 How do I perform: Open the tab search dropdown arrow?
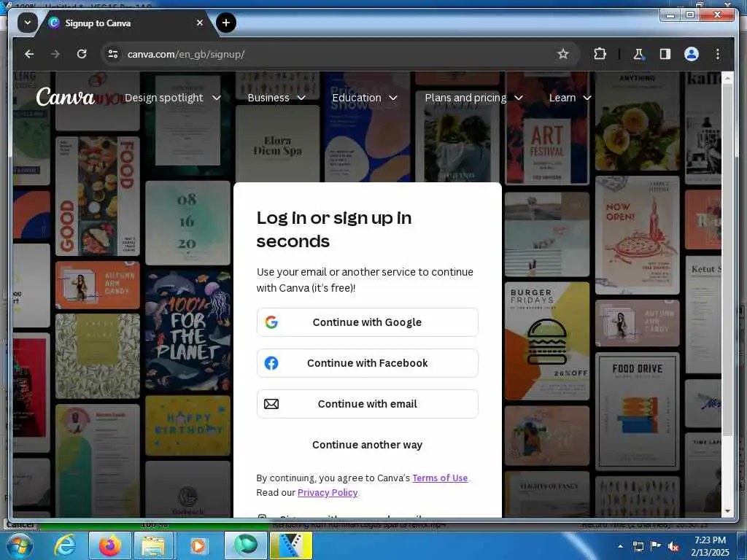[27, 23]
